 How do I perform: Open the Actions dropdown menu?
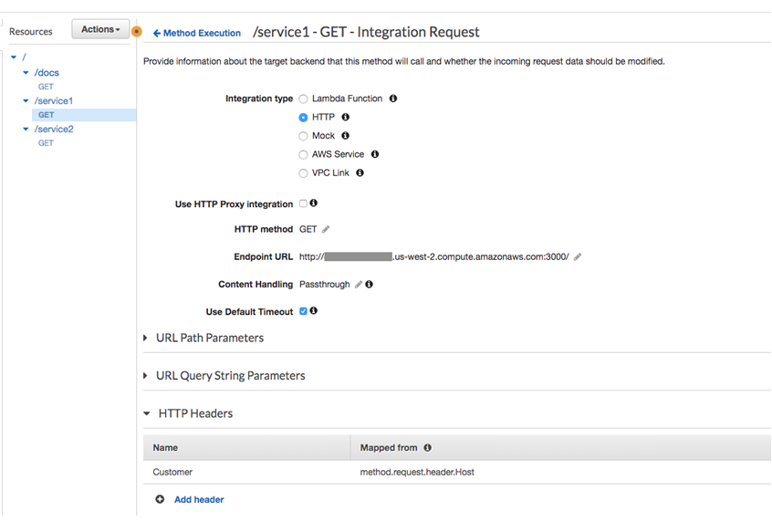pyautogui.click(x=100, y=29)
